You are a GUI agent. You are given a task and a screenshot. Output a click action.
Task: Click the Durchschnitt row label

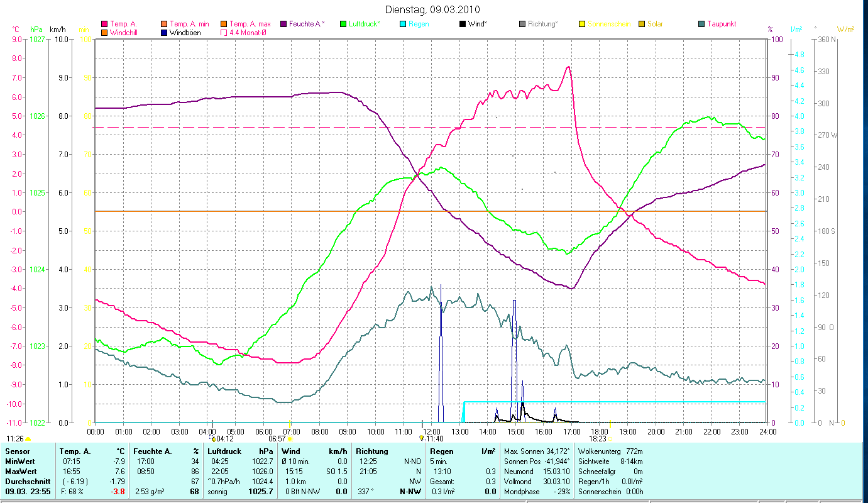tap(28, 482)
